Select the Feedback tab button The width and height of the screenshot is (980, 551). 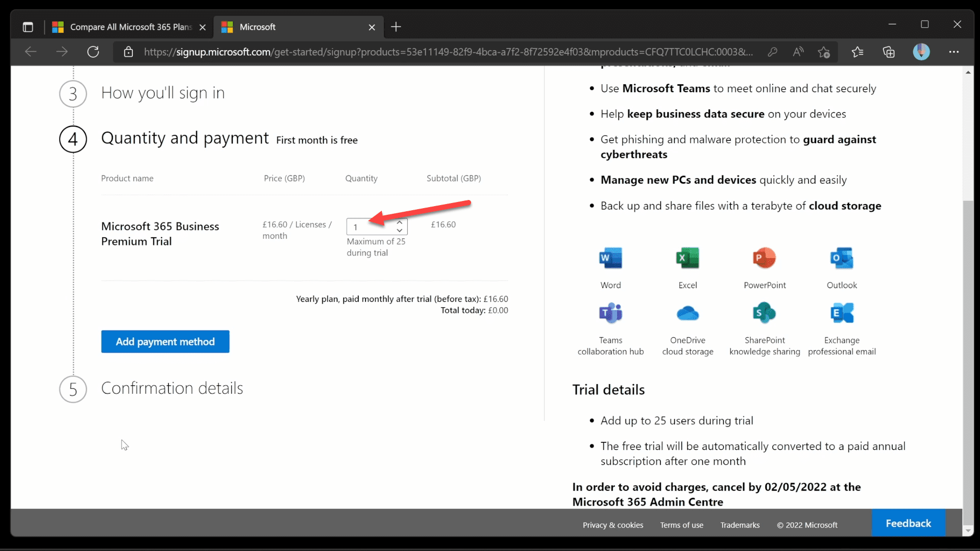pyautogui.click(x=908, y=524)
